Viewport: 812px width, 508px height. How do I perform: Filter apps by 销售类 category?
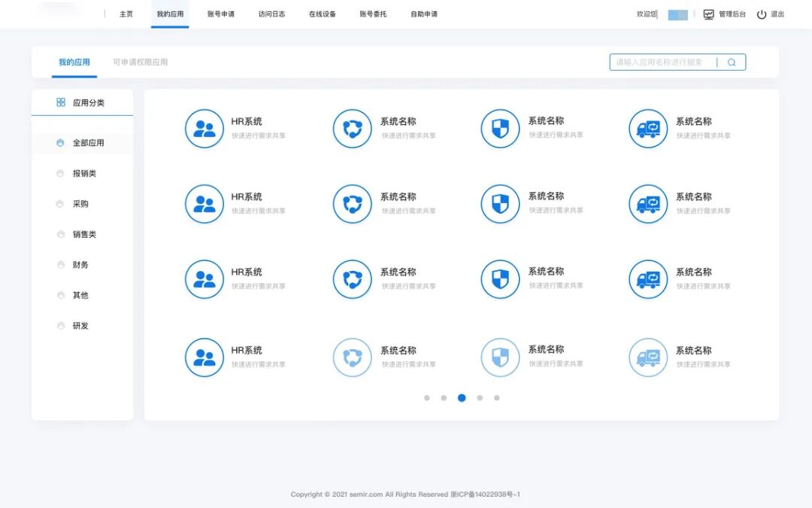83,234
